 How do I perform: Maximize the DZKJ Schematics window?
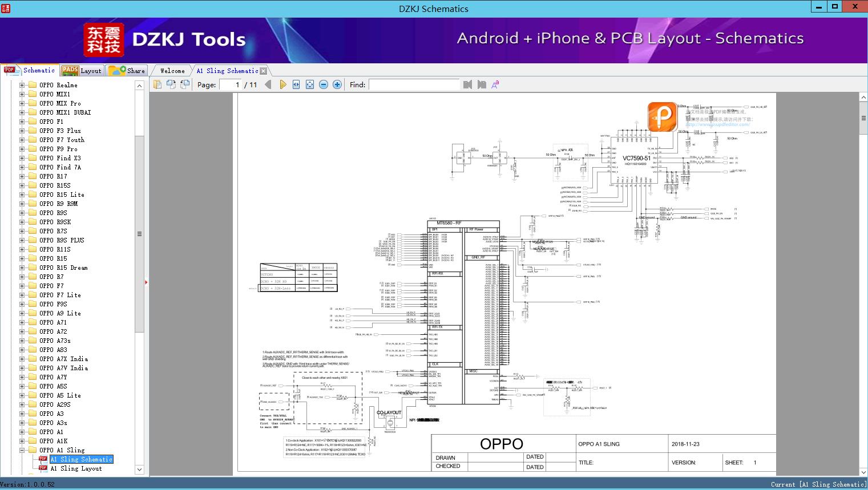(835, 7)
